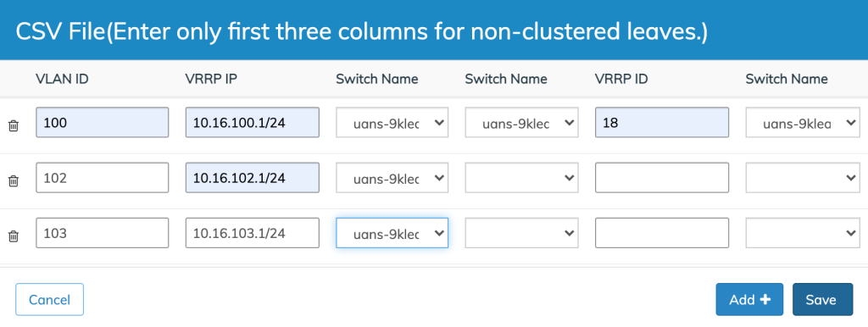Open the uans-9klea Switch Name dropdown in VLAN 100 row
Screen dimensions: 868x327
click(x=803, y=122)
